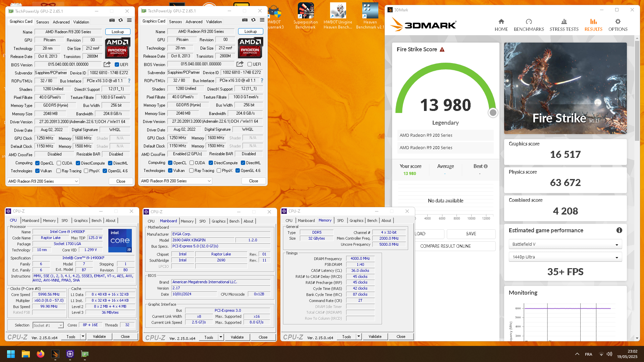Open Firefox from taskbar
The image size is (644, 362).
tap(41, 354)
